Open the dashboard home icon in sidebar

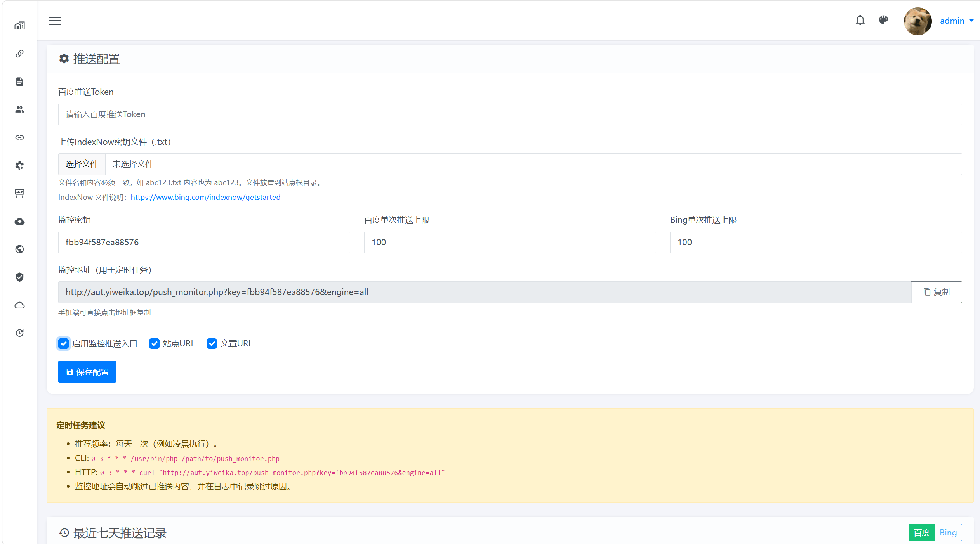pyautogui.click(x=20, y=26)
